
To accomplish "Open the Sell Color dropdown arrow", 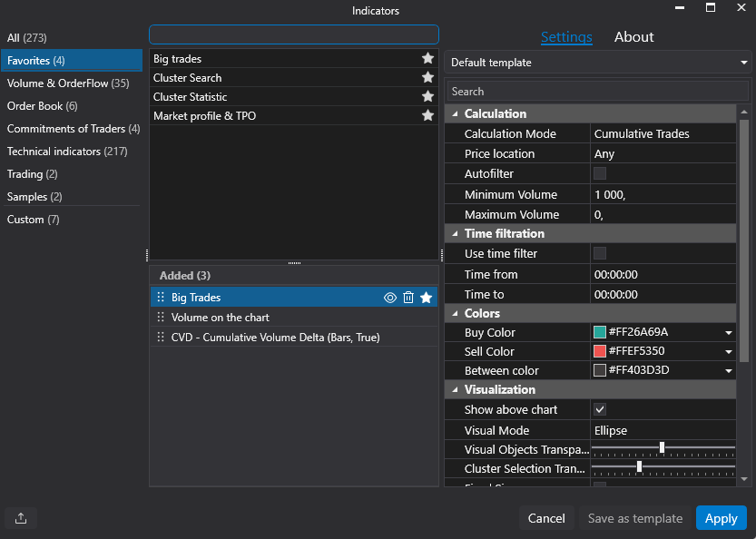I will tap(729, 352).
